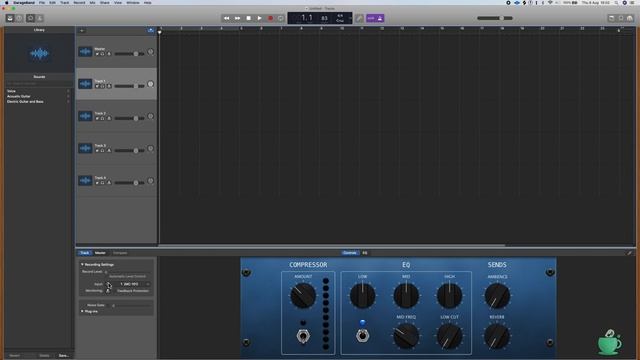Solo Track 2 with headphones icon

[103, 118]
